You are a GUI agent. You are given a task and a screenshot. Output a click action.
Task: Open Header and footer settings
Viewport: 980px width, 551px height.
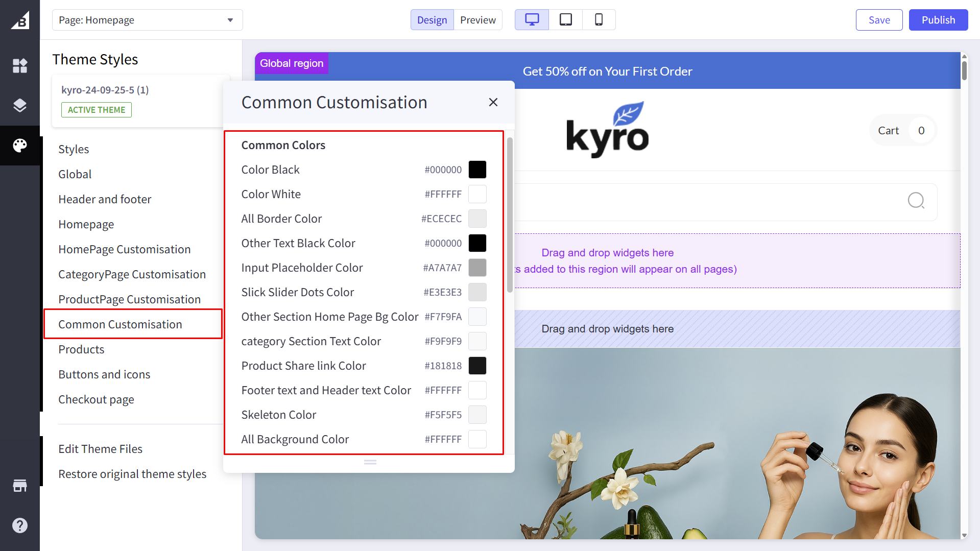(105, 199)
